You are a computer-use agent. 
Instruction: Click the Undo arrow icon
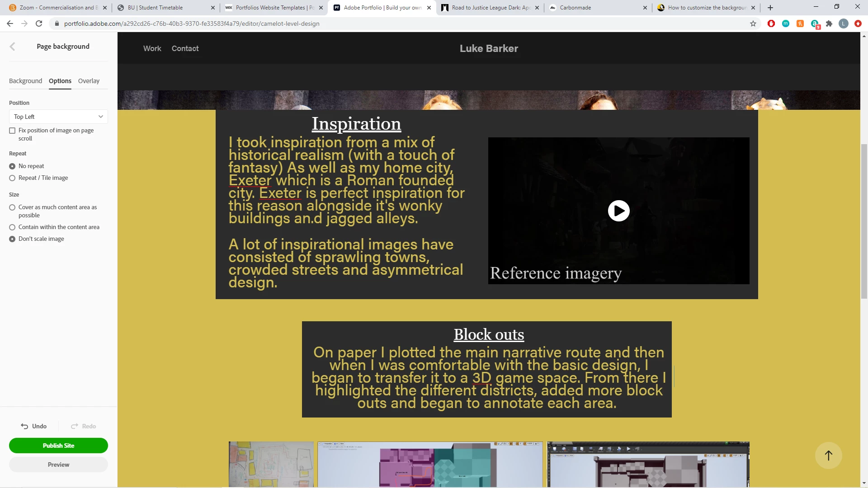coord(24,426)
